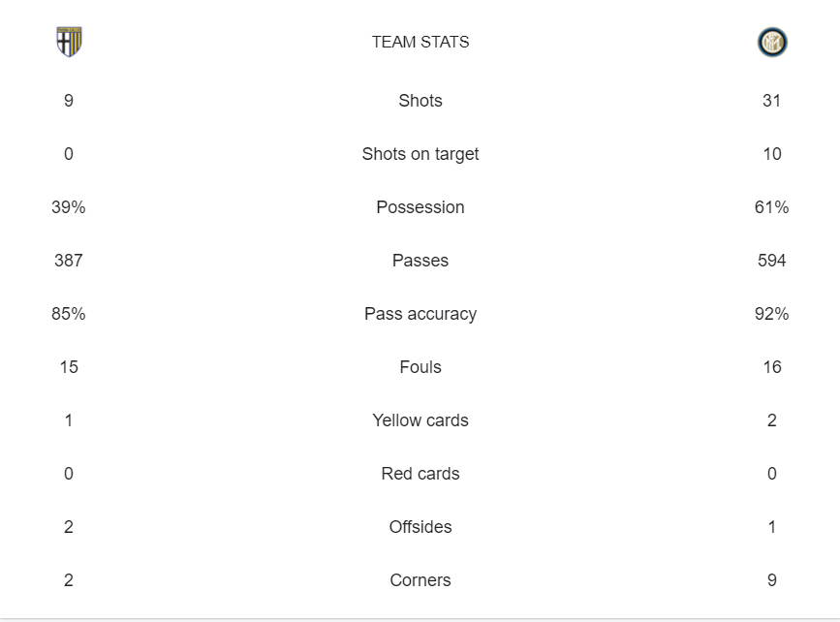Select the Offsides stat label
Viewport: 840px width, 622px height.
coord(420,527)
